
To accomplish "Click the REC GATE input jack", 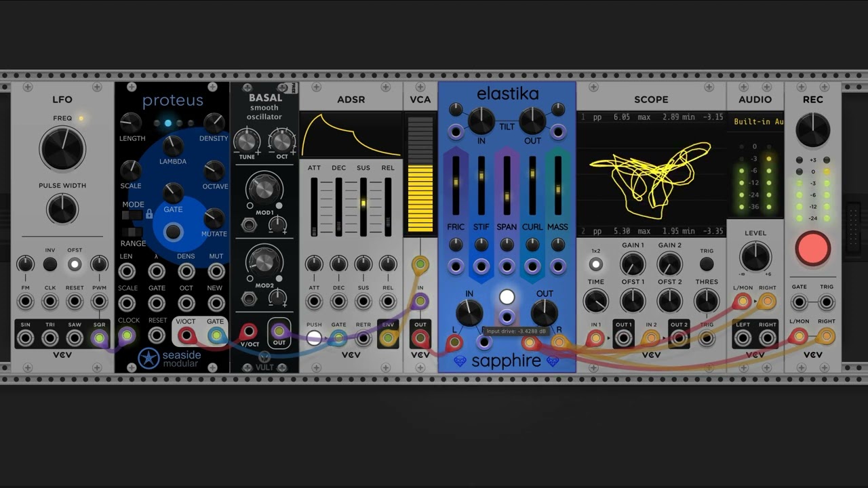I will click(x=800, y=301).
